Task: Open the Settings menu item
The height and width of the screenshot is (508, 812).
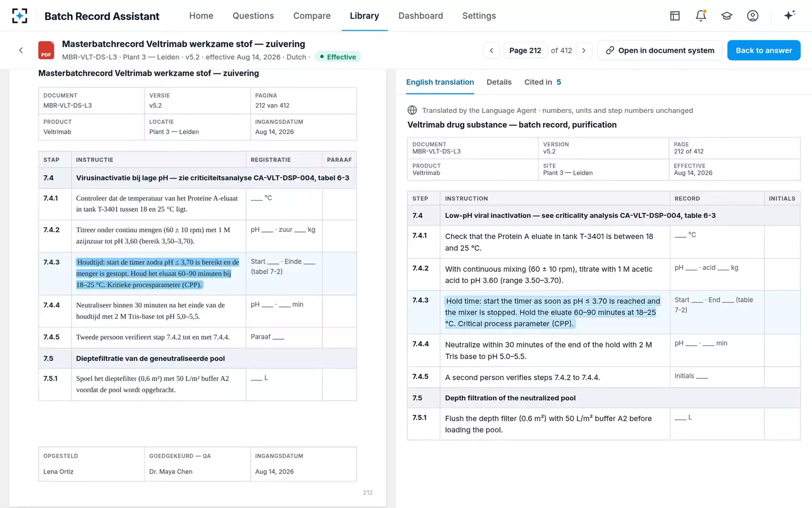Action: click(x=479, y=16)
